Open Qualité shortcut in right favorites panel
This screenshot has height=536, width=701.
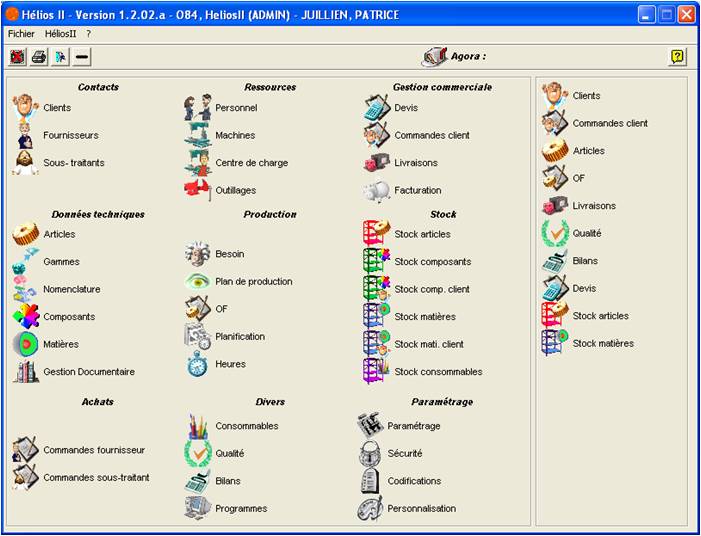click(587, 233)
